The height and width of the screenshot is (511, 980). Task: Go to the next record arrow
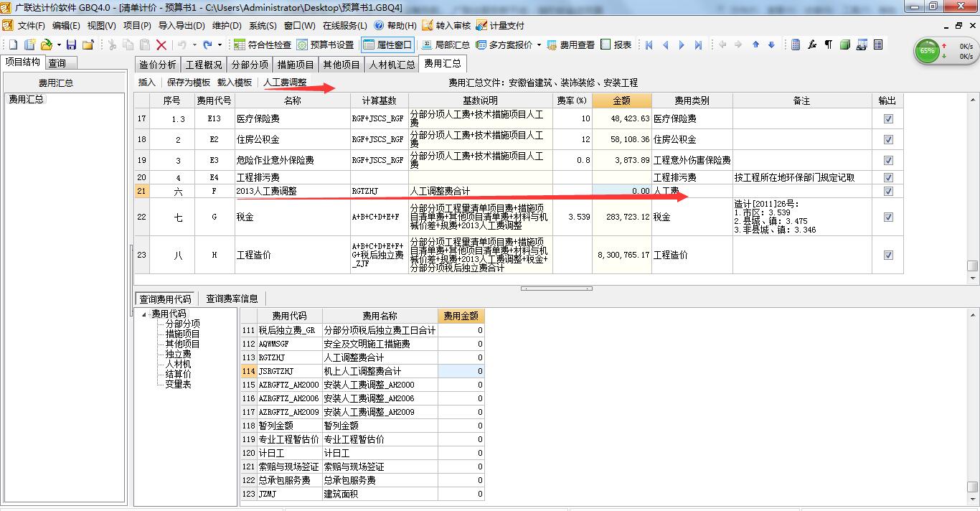(x=682, y=44)
